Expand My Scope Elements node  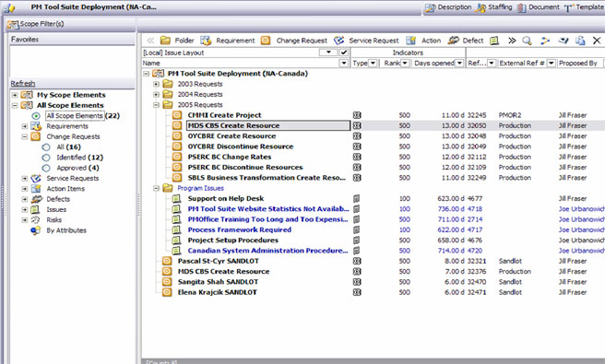[14, 95]
